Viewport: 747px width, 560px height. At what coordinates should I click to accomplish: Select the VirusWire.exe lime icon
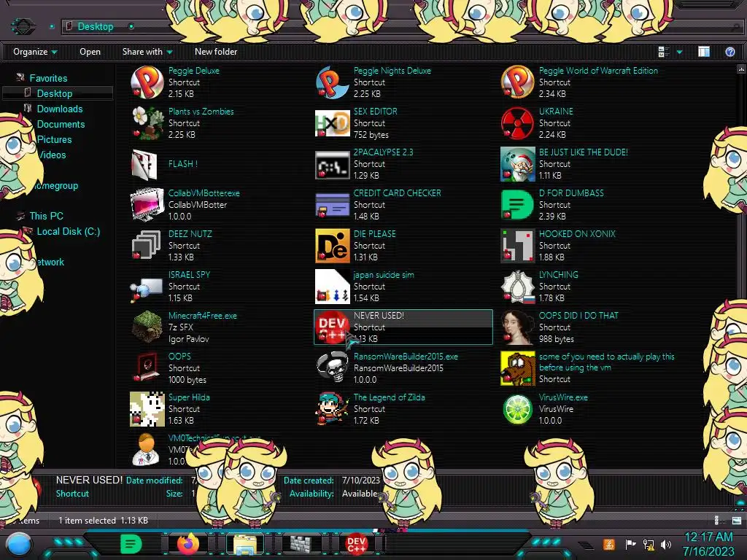517,409
